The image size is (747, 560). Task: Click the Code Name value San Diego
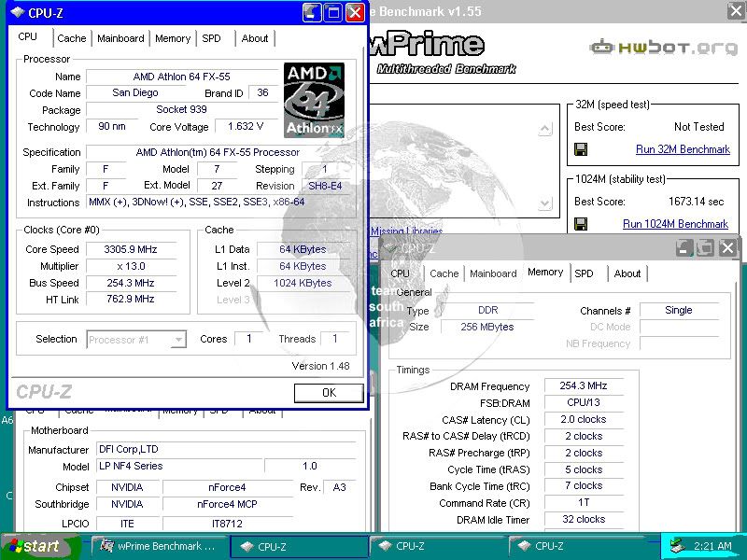pyautogui.click(x=135, y=92)
